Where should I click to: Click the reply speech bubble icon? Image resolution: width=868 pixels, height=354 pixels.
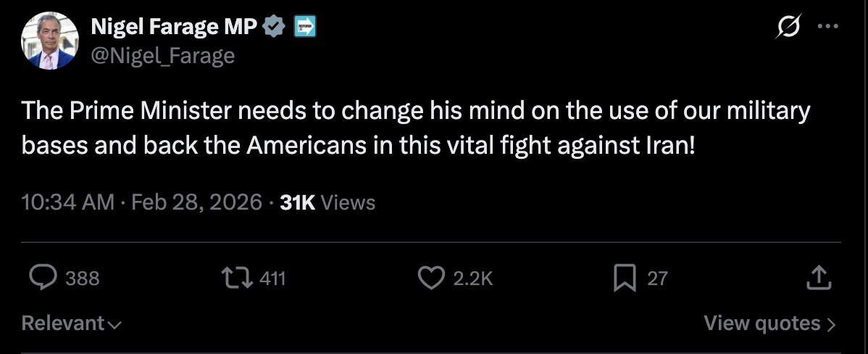[x=43, y=278]
